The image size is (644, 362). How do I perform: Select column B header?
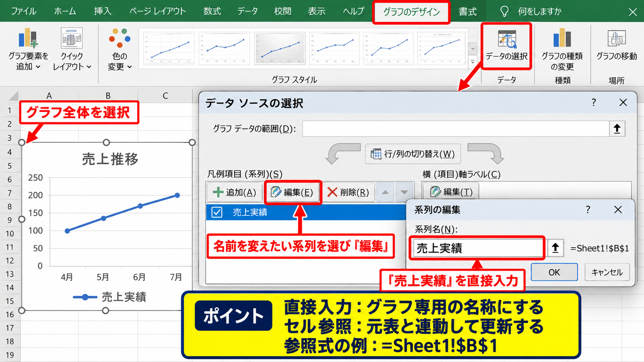[x=108, y=95]
